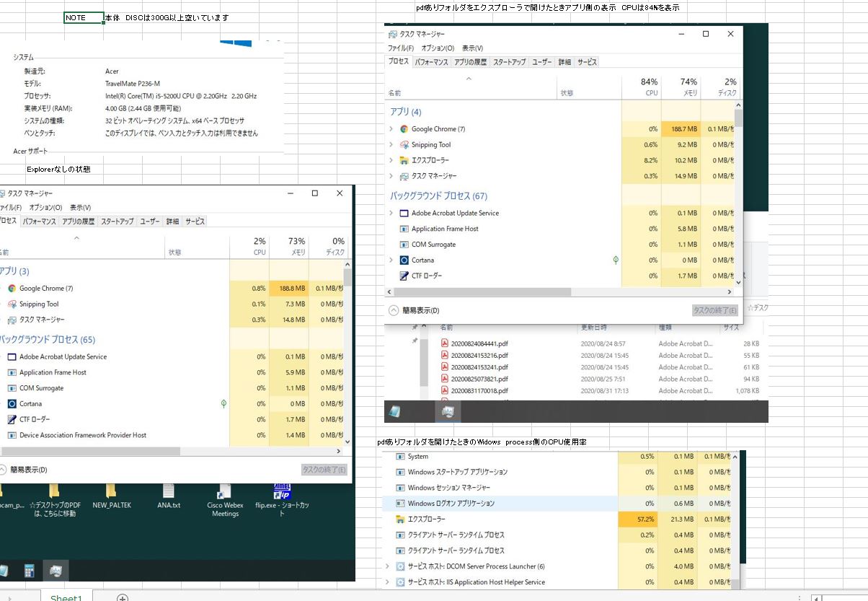Collapse view via 簡易表示(D), 84% CPU window
The image size is (868, 601).
point(415,310)
